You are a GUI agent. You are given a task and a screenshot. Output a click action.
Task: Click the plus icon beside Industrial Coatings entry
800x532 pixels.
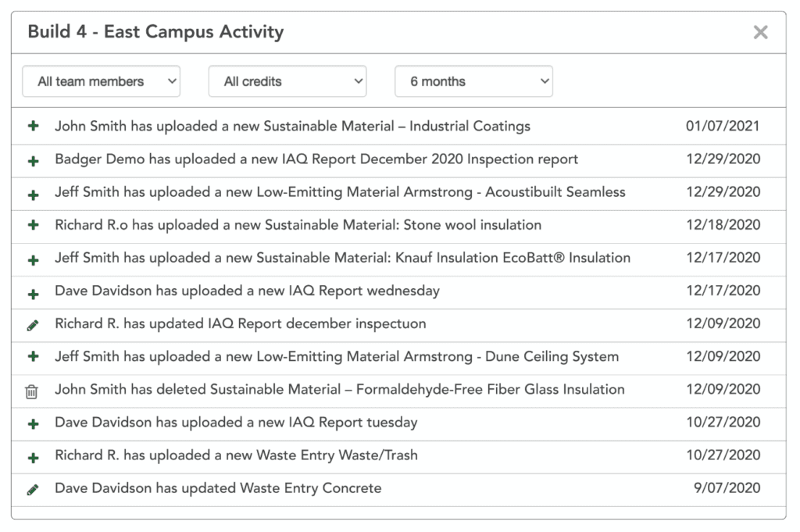[33, 127]
